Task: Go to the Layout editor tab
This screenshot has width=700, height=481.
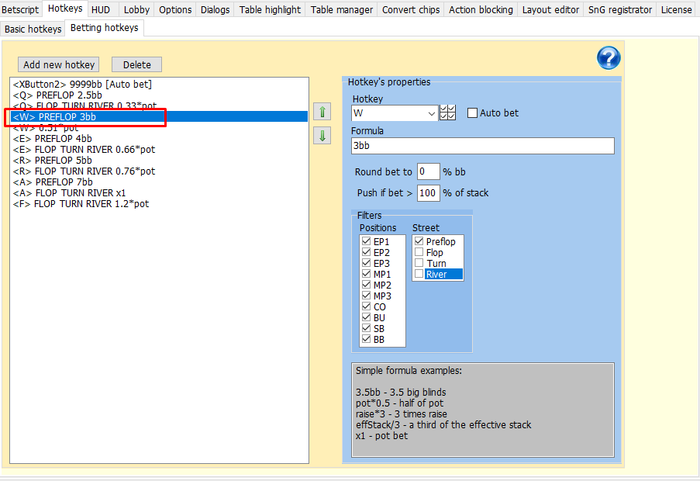Action: click(x=553, y=9)
